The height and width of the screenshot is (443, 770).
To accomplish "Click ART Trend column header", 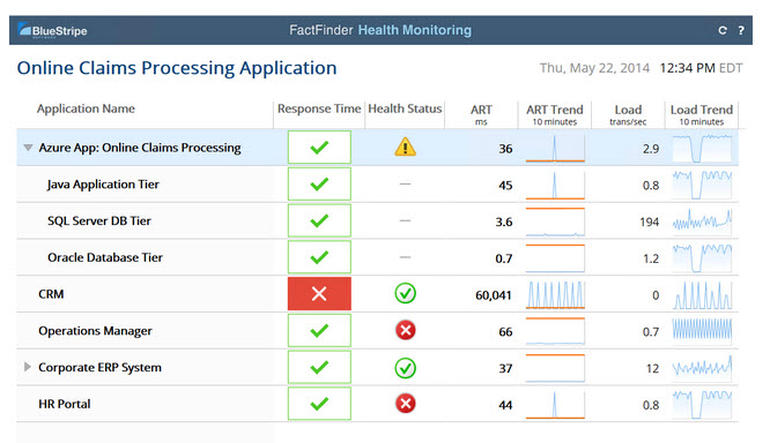I will pos(555,114).
